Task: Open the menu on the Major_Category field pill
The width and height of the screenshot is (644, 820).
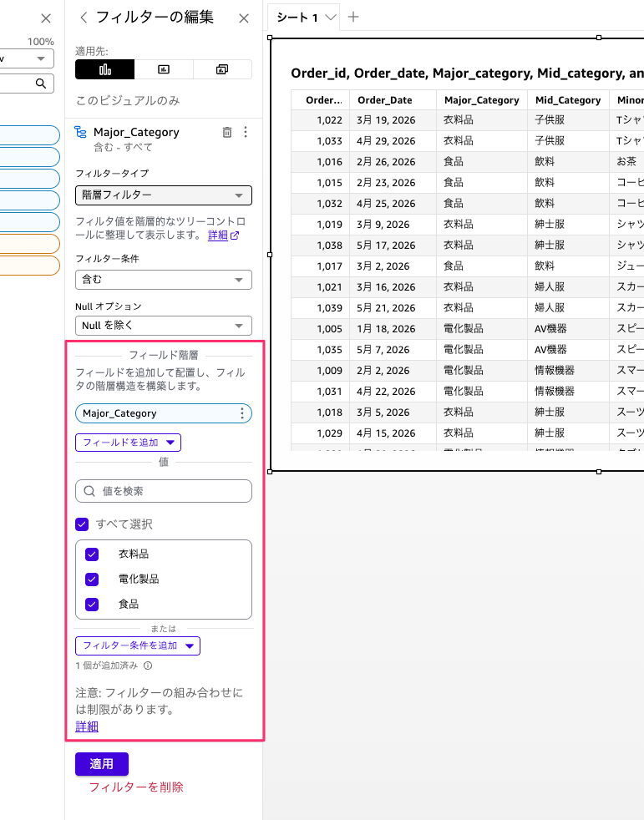Action: [241, 413]
